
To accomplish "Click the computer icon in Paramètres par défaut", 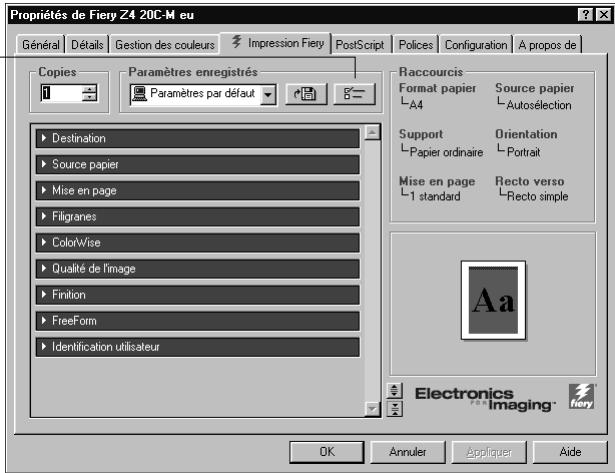I will [140, 94].
